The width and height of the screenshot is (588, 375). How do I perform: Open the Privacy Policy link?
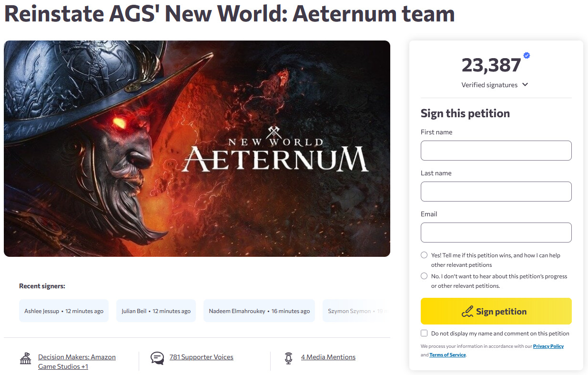click(x=548, y=346)
